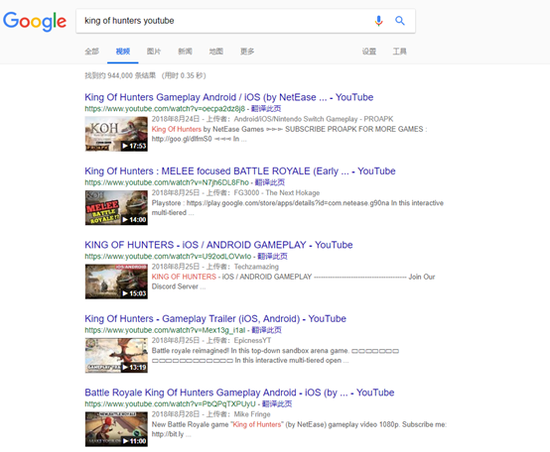
Task: Switch to the 图片 tab
Action: click(154, 52)
